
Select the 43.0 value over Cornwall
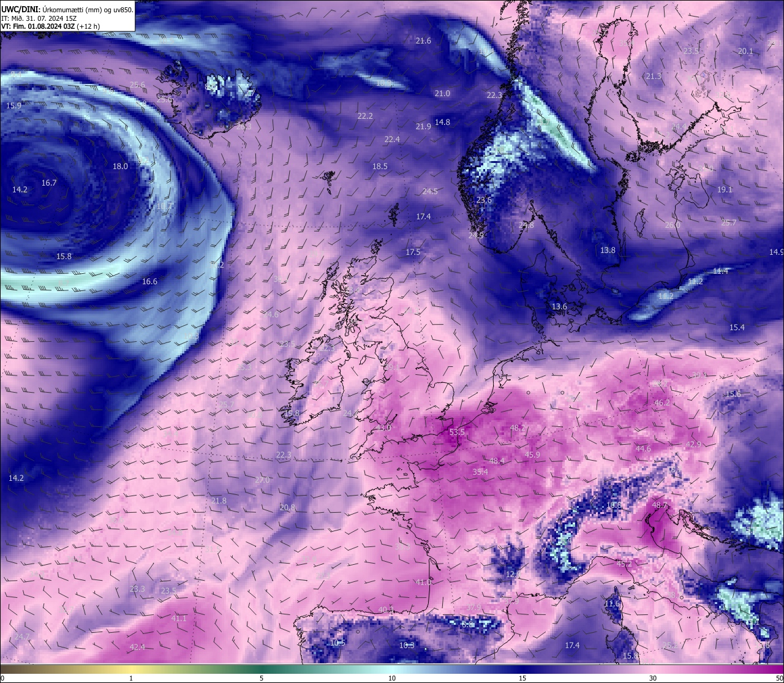(384, 428)
